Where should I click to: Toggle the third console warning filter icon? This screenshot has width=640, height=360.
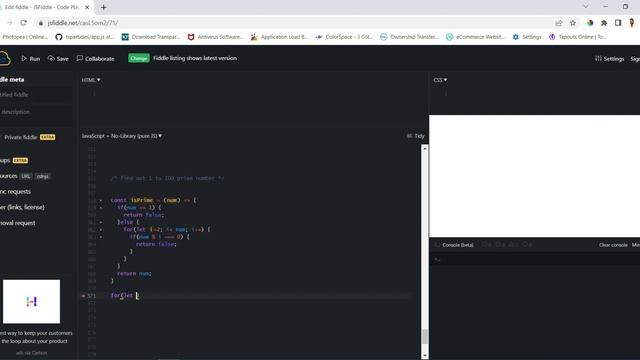513,244
